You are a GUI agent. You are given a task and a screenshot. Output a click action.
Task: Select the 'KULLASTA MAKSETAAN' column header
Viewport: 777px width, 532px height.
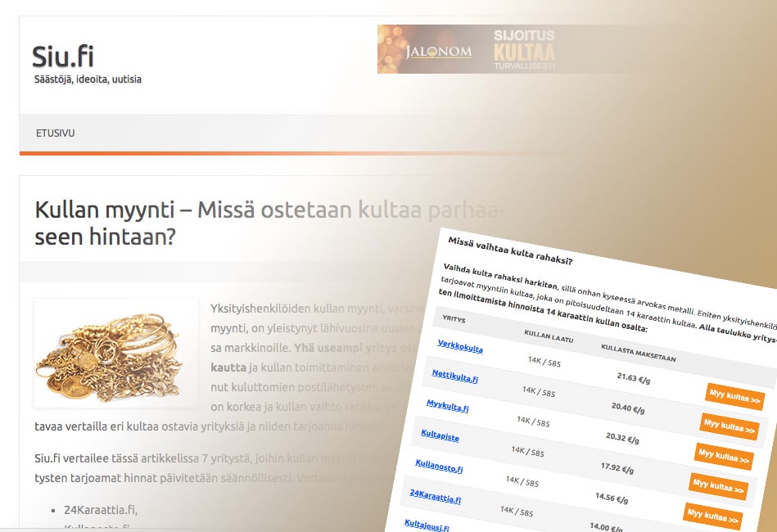click(x=639, y=352)
